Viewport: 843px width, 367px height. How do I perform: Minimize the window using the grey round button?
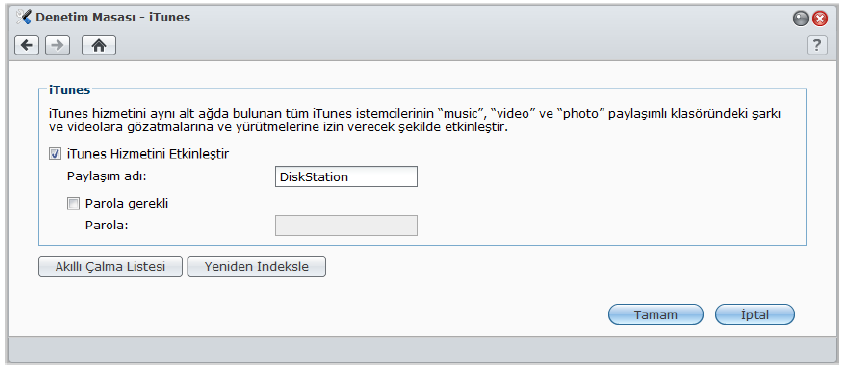(801, 19)
